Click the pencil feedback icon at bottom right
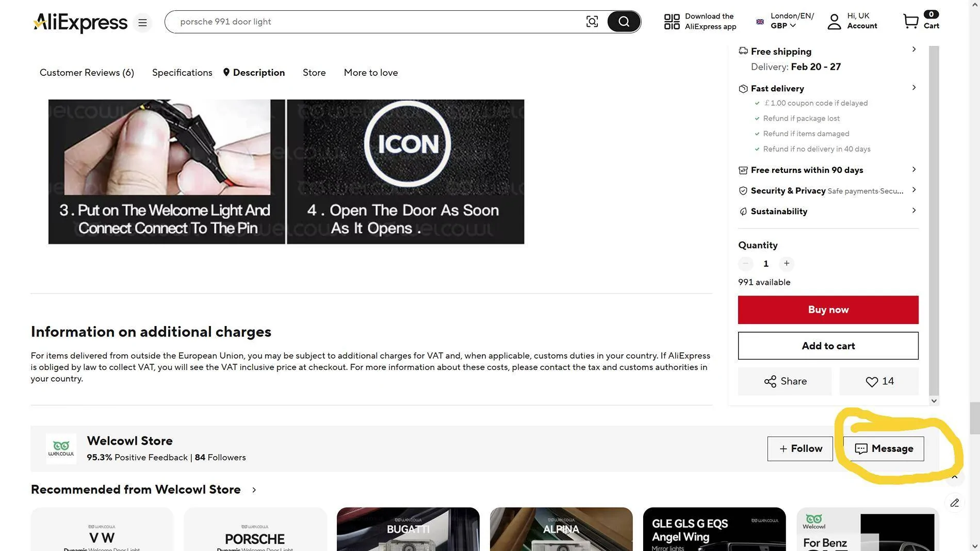980x551 pixels. pyautogui.click(x=954, y=503)
